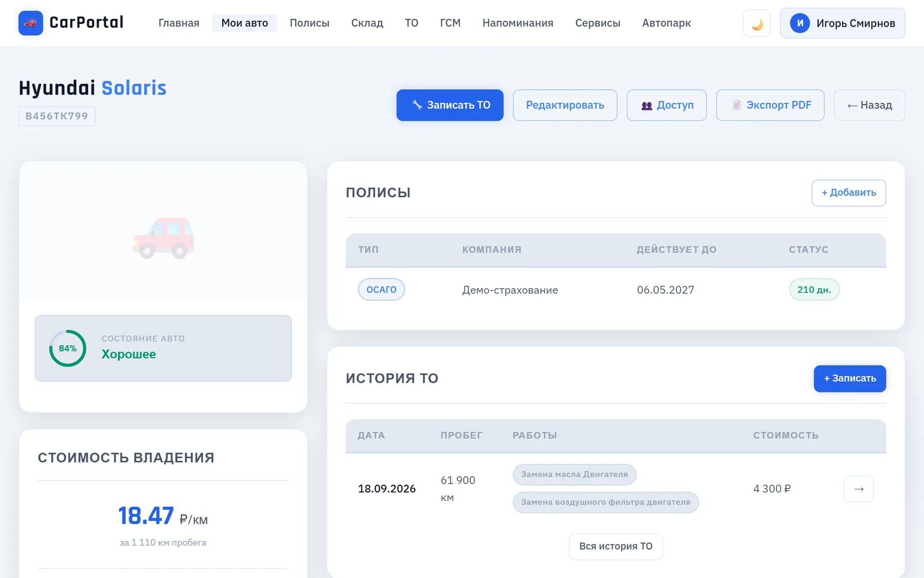Click the Замена масла Двигателя tag
The height and width of the screenshot is (578, 924).
pos(574,475)
